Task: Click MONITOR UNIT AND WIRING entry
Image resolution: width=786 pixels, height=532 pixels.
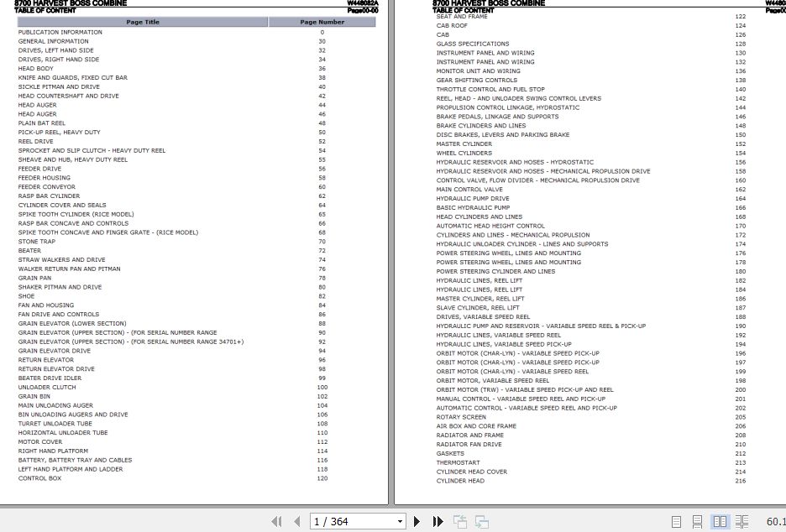Action: 478,71
